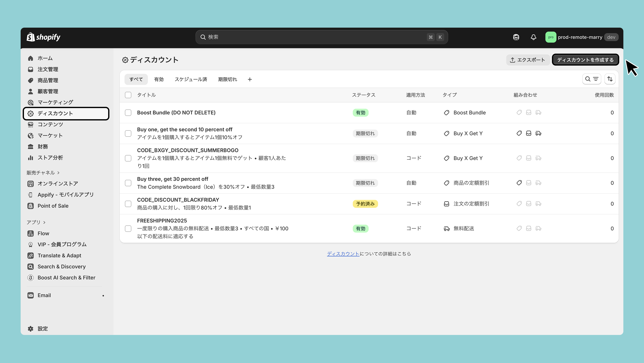Click the タイトル column header
This screenshot has width=644, height=363.
[146, 95]
